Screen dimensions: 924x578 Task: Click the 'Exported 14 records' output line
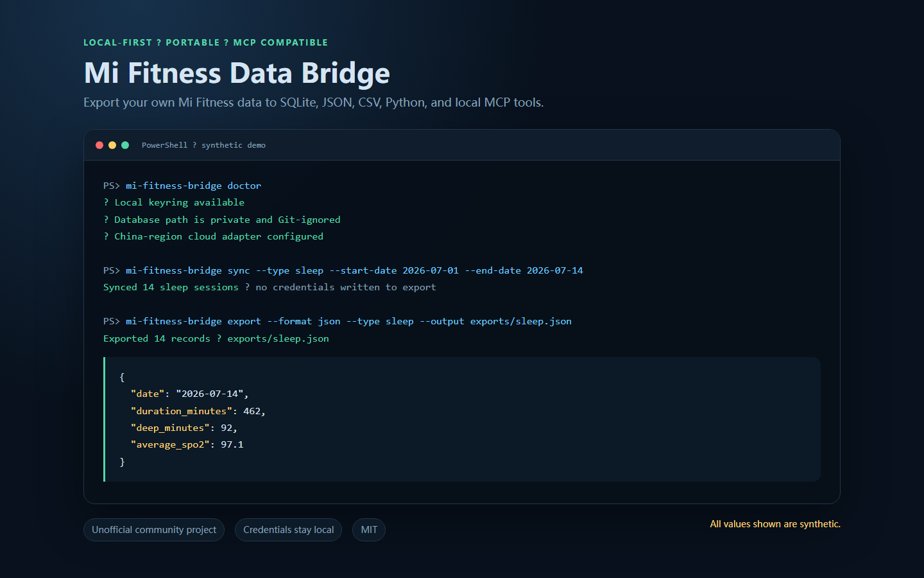[216, 338]
